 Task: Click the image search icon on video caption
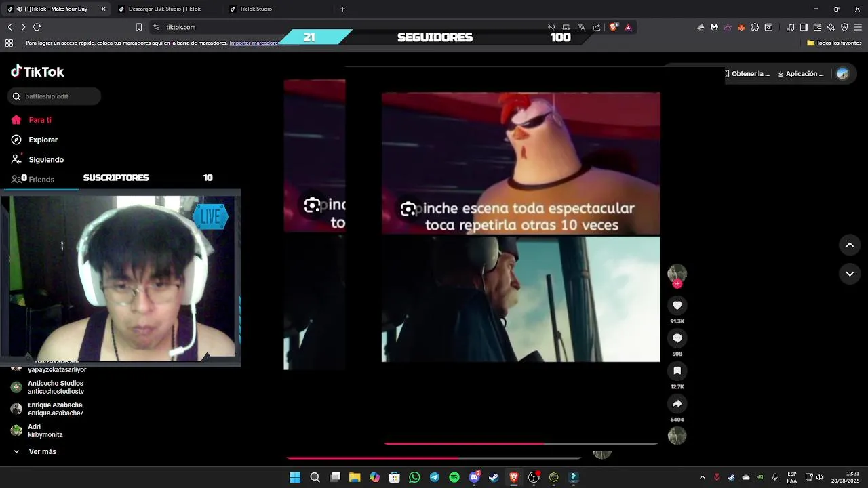(x=408, y=209)
